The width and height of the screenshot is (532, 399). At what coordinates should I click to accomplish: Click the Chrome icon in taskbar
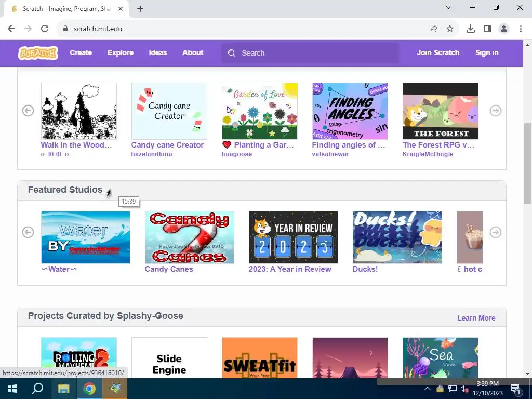tap(89, 389)
